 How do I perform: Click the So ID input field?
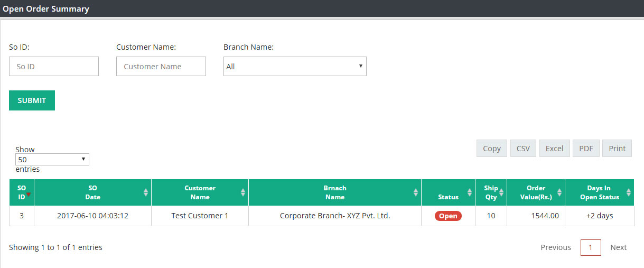pos(54,67)
